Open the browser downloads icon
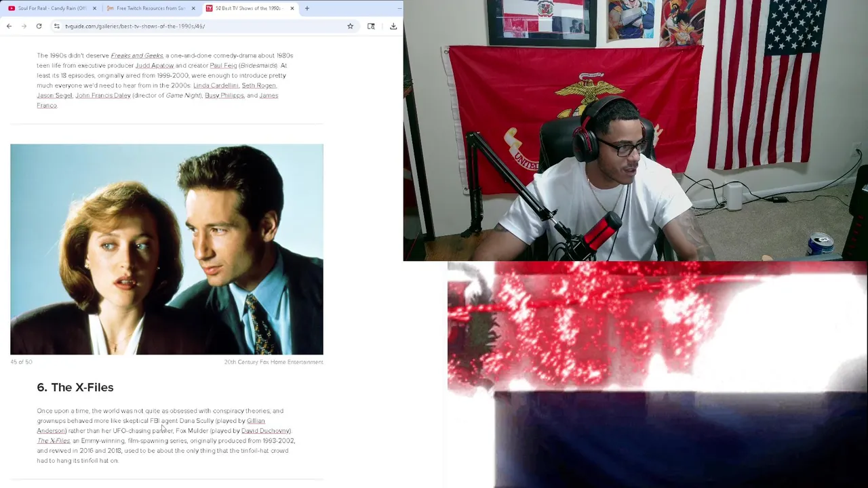The image size is (868, 488). 393,26
